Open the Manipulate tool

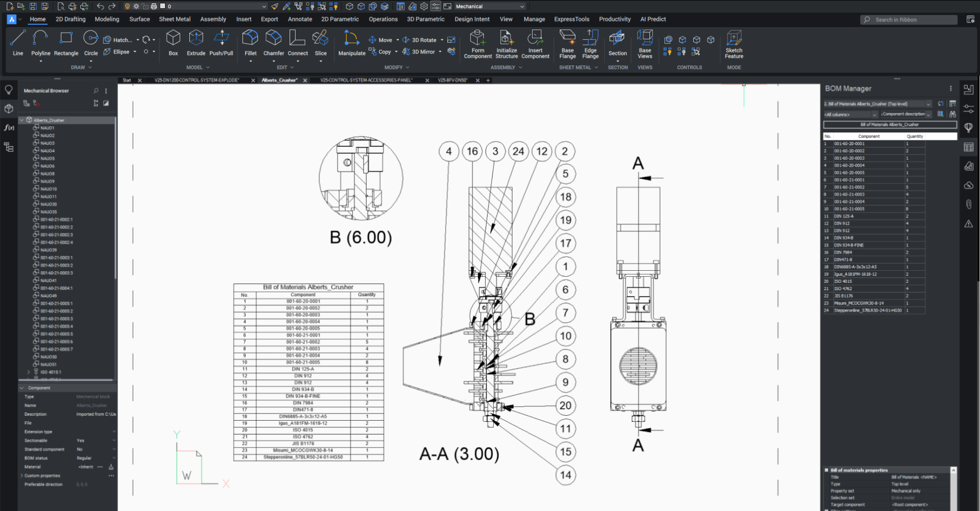(351, 40)
